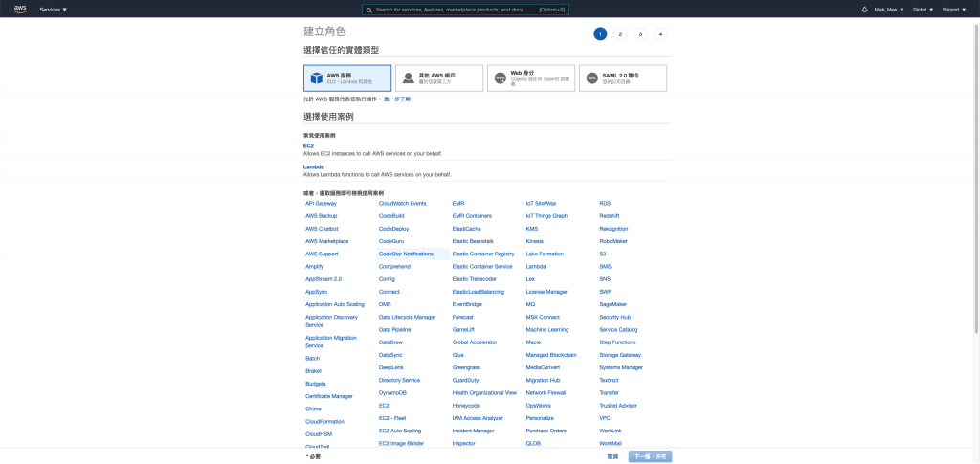This screenshot has height=464, width=980.
Task: Select EC2 Auto Scaling service
Action: click(x=400, y=431)
